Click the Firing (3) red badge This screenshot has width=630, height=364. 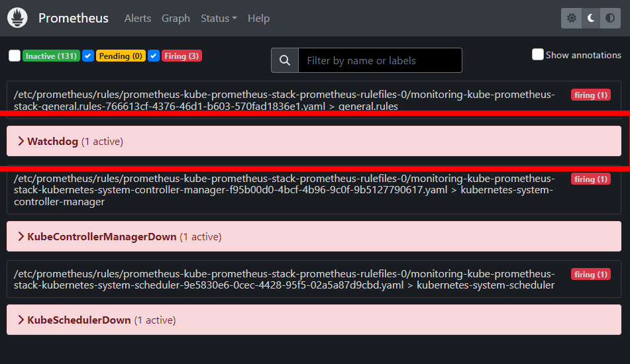point(182,56)
